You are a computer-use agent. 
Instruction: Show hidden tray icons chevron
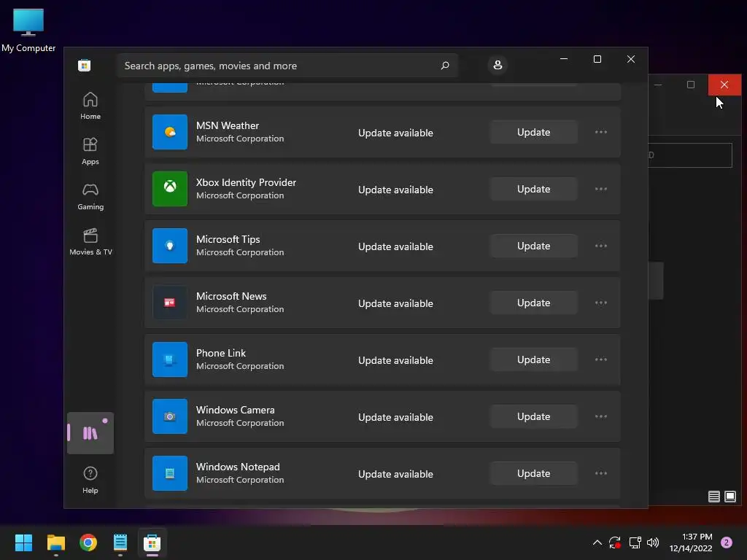597,542
